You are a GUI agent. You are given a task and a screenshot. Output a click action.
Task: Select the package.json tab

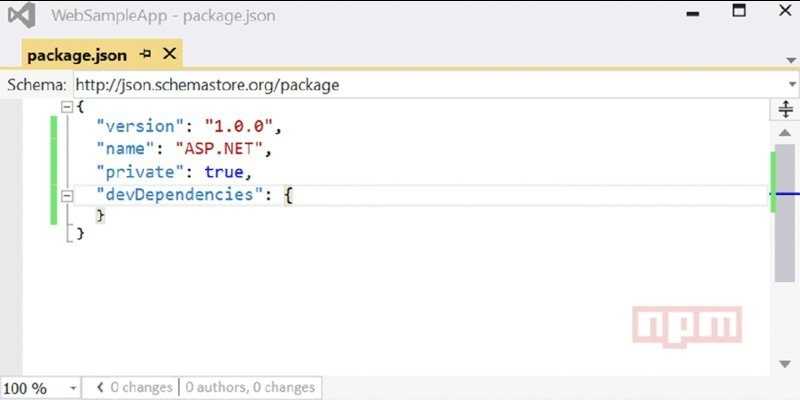[x=77, y=55]
